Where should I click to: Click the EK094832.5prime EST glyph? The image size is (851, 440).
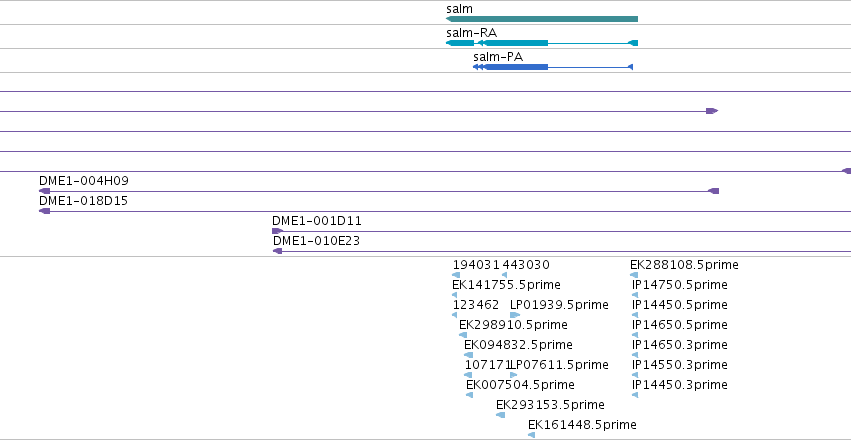(468, 355)
